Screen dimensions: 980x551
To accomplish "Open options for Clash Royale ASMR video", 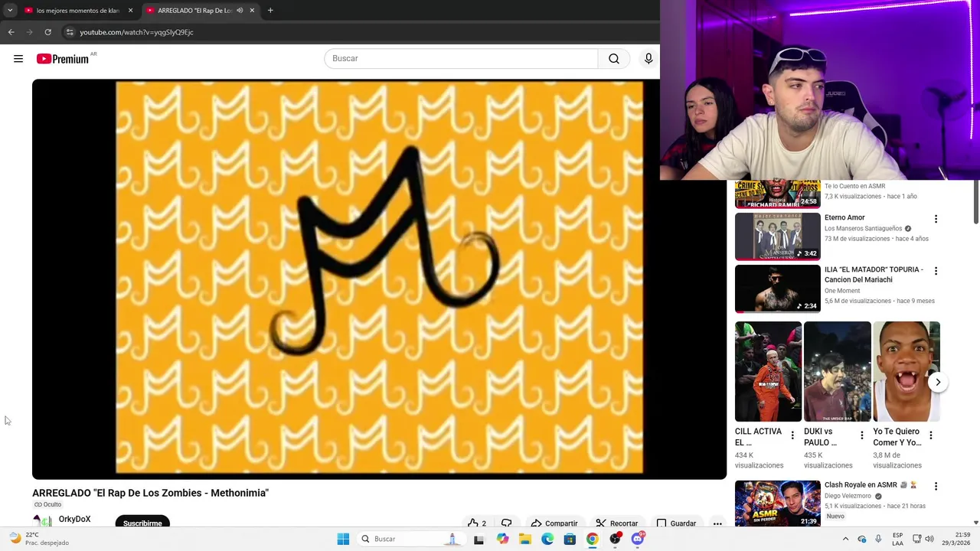I will pos(936,486).
